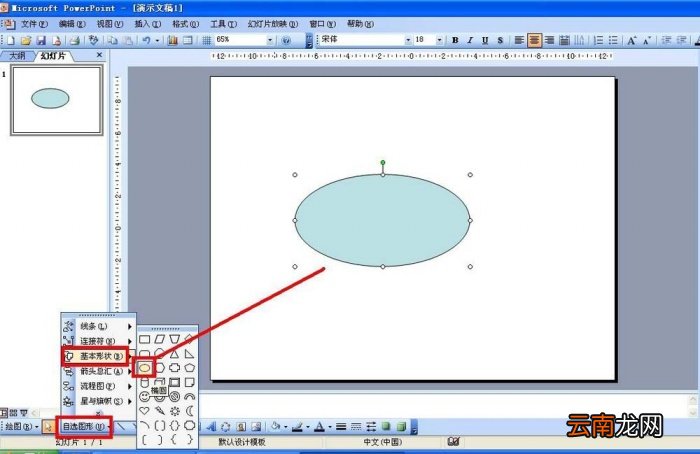The width and height of the screenshot is (700, 454).
Task: Choose the Cross shape in the palette
Action: click(175, 368)
